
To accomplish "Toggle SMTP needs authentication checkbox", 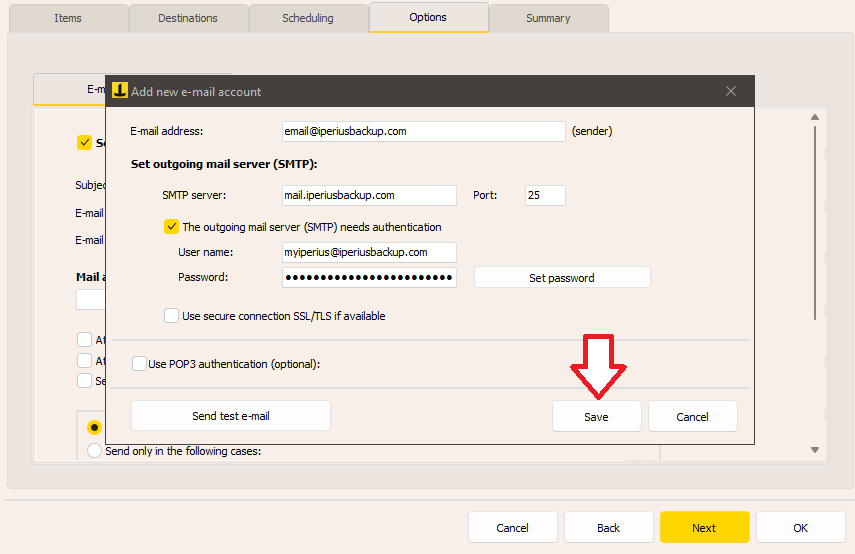I will coord(171,227).
